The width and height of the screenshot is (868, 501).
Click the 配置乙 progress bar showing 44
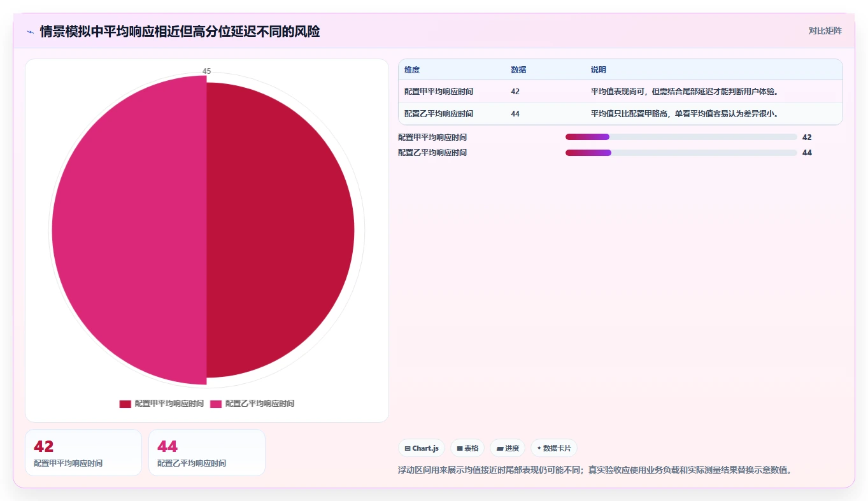[x=681, y=153]
